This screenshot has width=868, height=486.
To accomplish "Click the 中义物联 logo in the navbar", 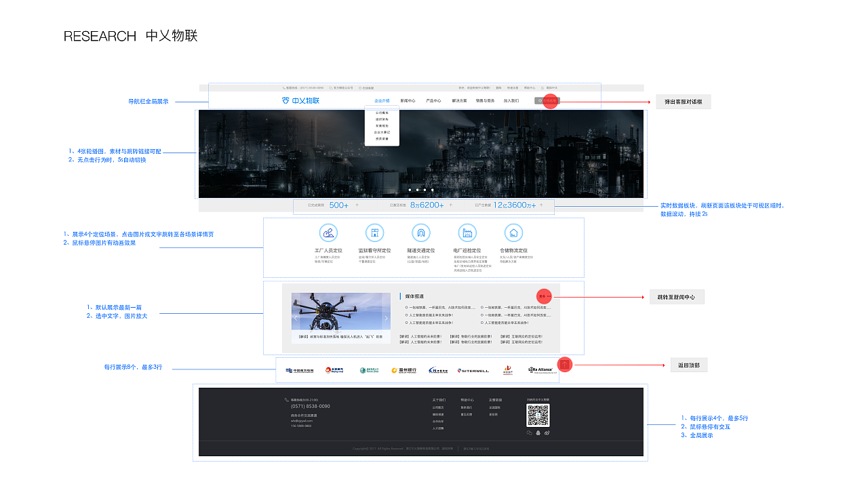I will (x=300, y=100).
